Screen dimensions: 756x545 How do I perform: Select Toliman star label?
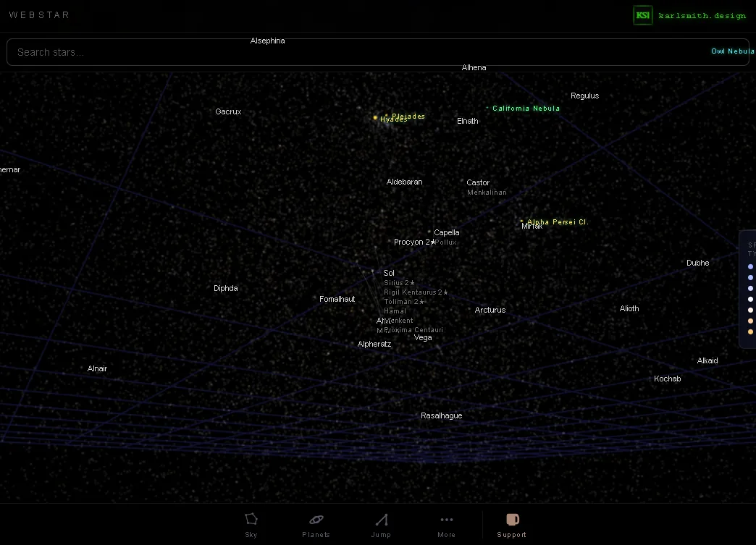click(x=404, y=302)
